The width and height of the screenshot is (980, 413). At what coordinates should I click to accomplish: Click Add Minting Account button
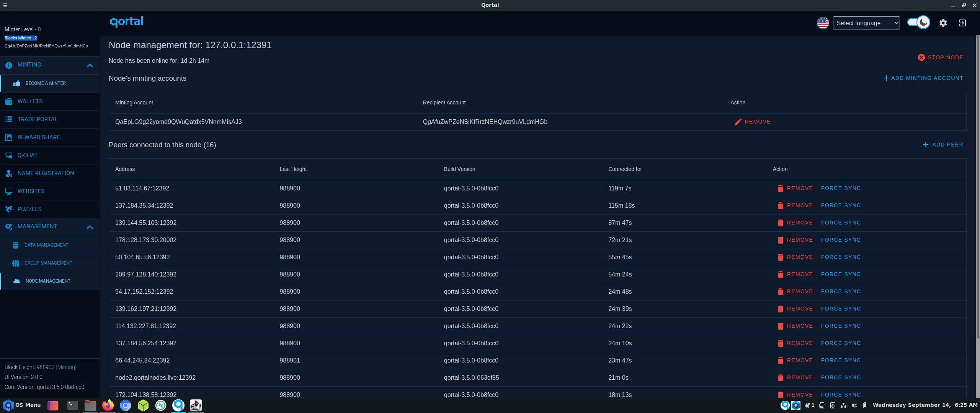click(x=923, y=78)
